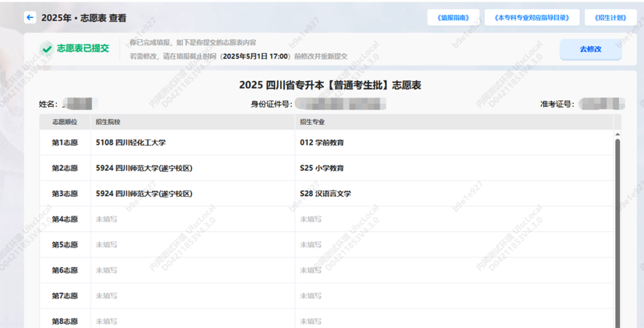644x328 pixels.
Task: Click the table's vertical scrollbar thumb
Action: [x=617, y=229]
